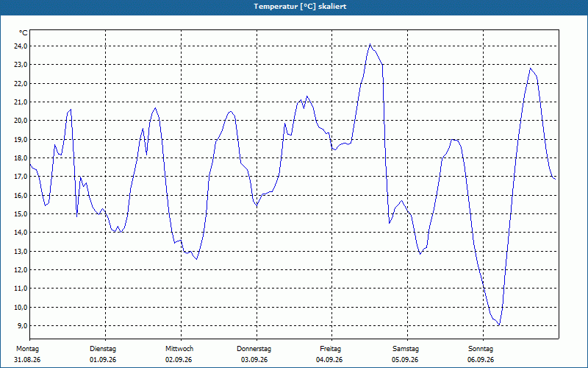This screenshot has width=588, height=368.
Task: Click the date 06.09.26
Action: (481, 360)
